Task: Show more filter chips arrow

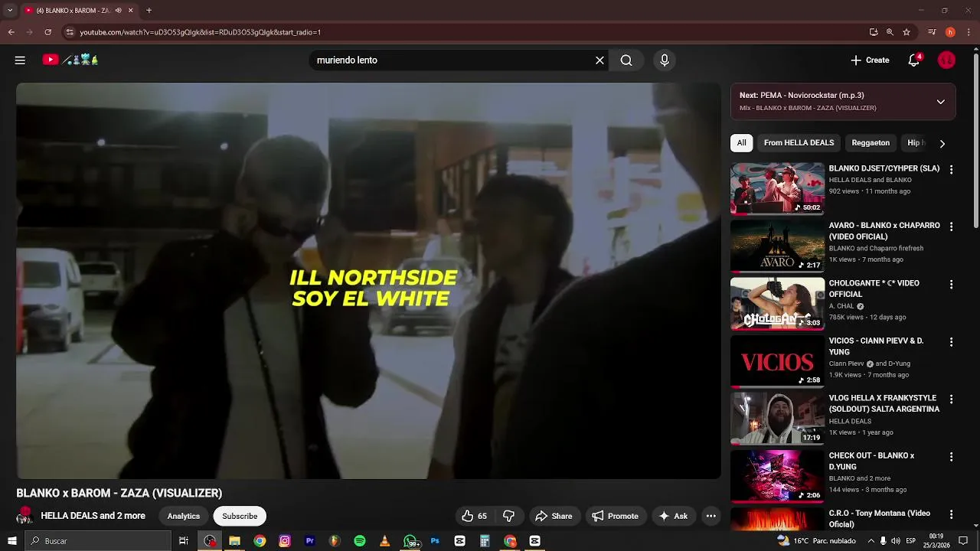Action: (942, 143)
